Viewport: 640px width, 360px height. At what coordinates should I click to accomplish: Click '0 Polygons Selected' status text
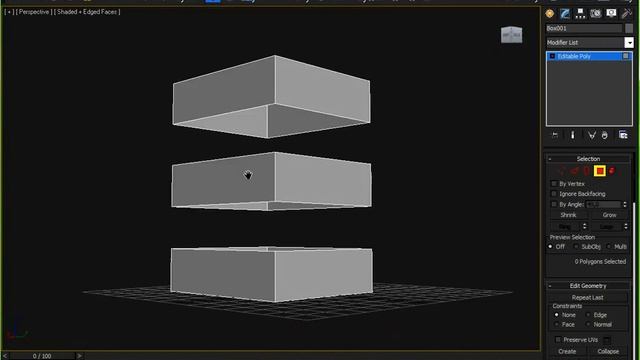600,262
